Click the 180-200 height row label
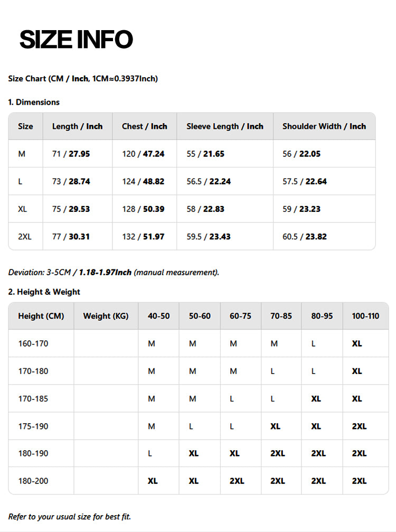Viewport: 396px width, 532px height. (33, 481)
